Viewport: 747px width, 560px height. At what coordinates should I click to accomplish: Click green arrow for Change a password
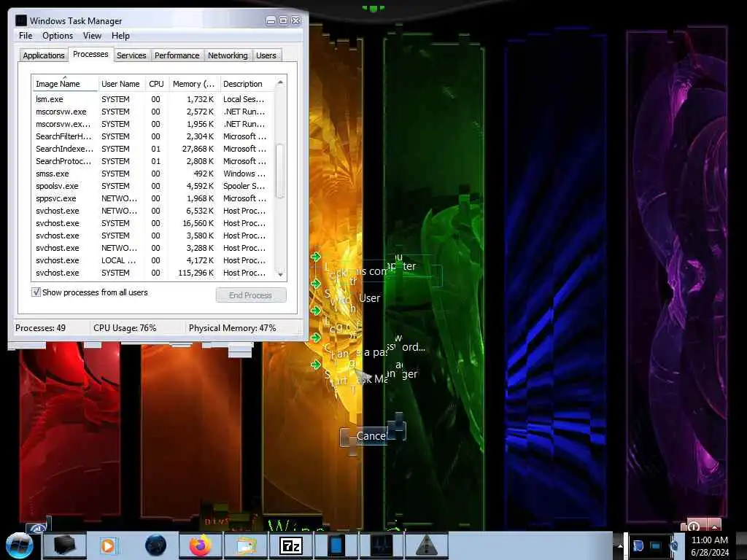[x=316, y=338]
